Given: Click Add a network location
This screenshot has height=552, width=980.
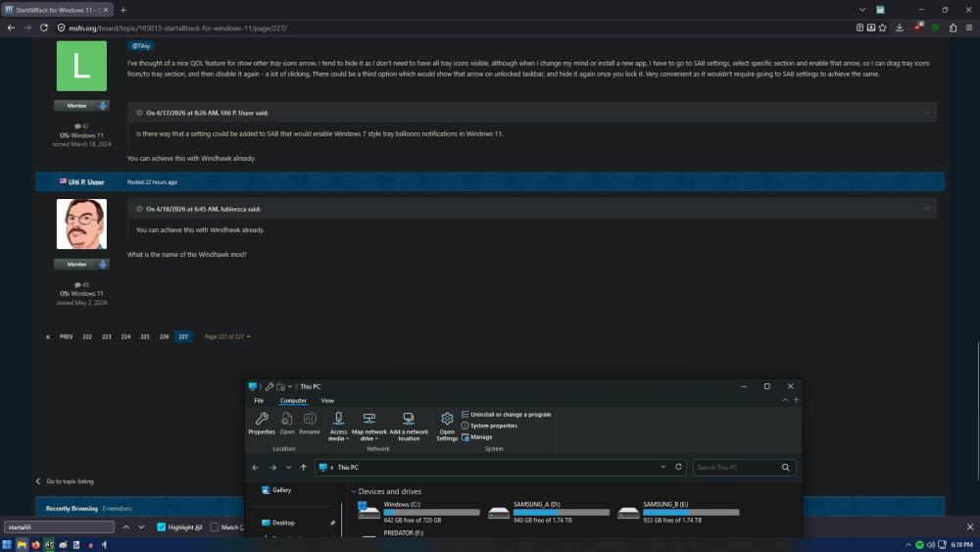Looking at the screenshot, I should 409,427.
